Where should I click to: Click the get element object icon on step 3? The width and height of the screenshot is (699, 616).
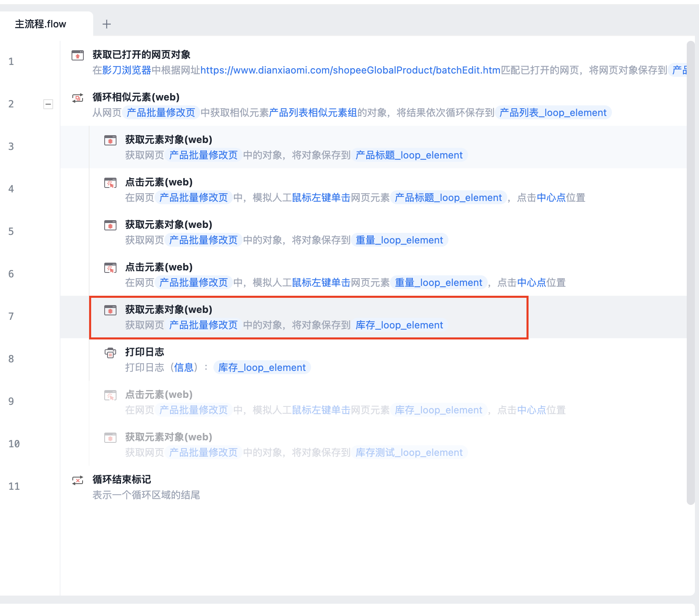pos(110,140)
